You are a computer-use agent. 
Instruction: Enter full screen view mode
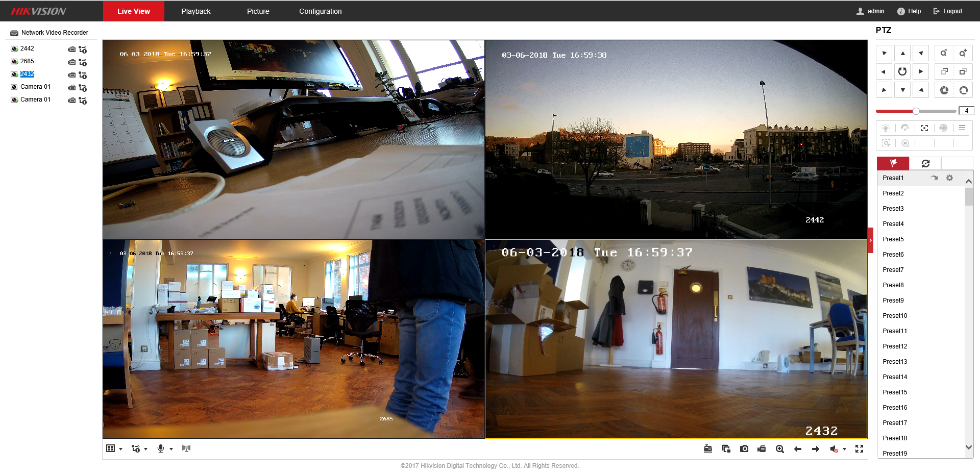point(859,449)
